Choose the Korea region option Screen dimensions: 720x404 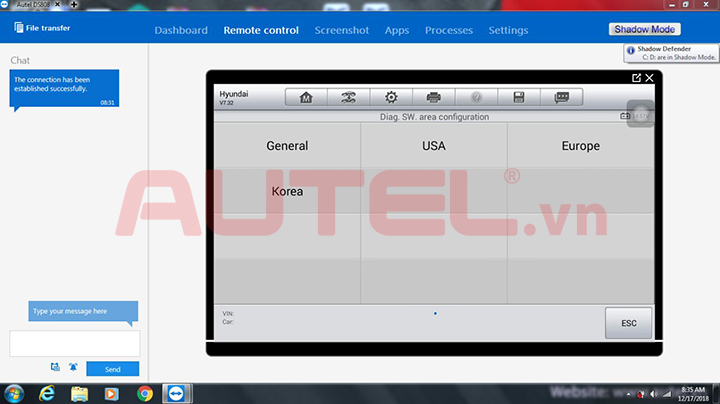(x=287, y=191)
